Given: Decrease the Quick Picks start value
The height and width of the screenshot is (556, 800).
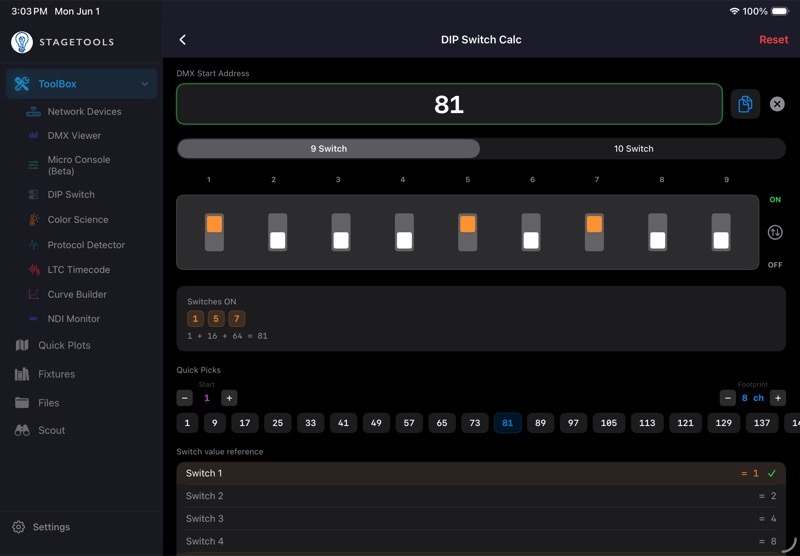Looking at the screenshot, I should coord(185,398).
